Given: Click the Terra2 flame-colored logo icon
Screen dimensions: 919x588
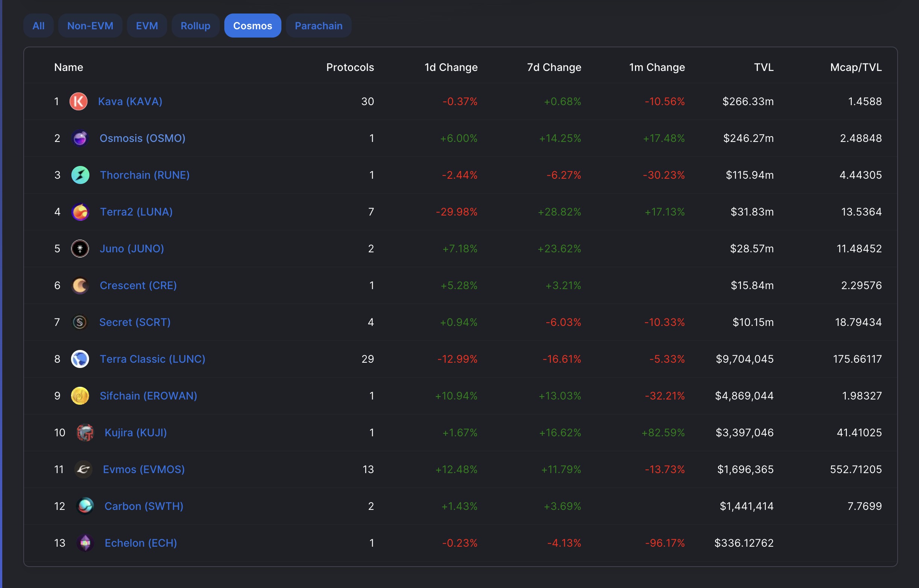Looking at the screenshot, I should (x=80, y=212).
